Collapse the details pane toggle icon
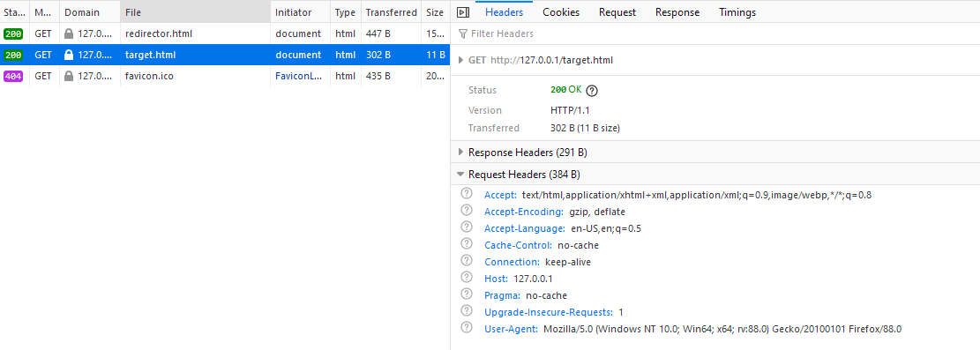The height and width of the screenshot is (350, 980). pyautogui.click(x=462, y=11)
